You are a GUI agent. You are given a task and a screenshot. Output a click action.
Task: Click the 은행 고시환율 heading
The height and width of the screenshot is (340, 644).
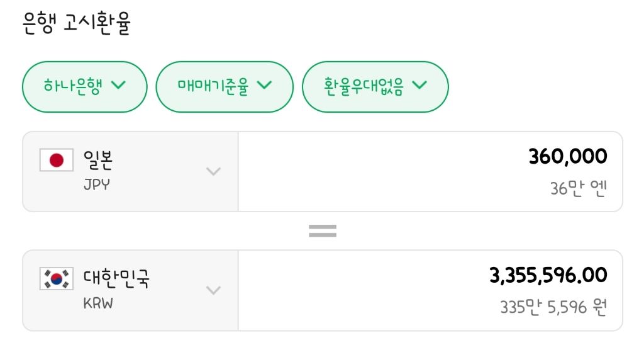(x=76, y=25)
